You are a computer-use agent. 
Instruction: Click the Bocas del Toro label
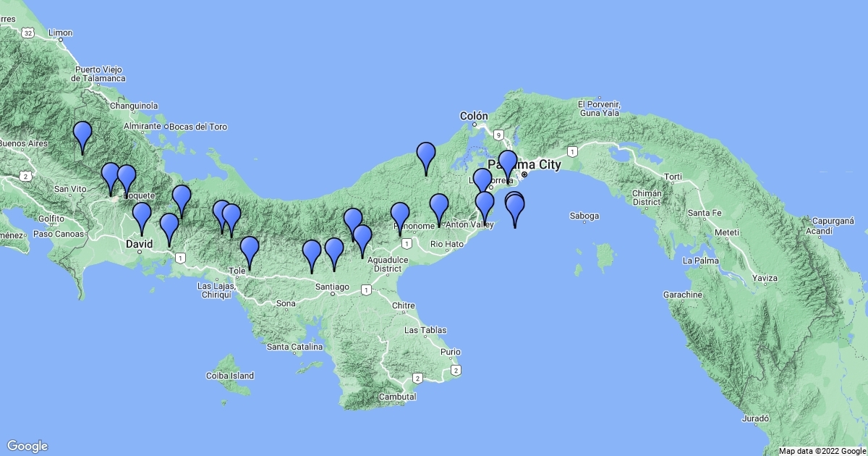(x=199, y=127)
